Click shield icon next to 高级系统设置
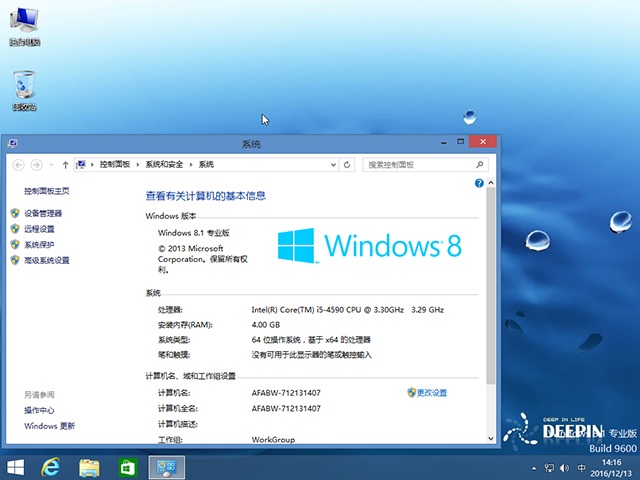The width and height of the screenshot is (640, 480). 15,260
